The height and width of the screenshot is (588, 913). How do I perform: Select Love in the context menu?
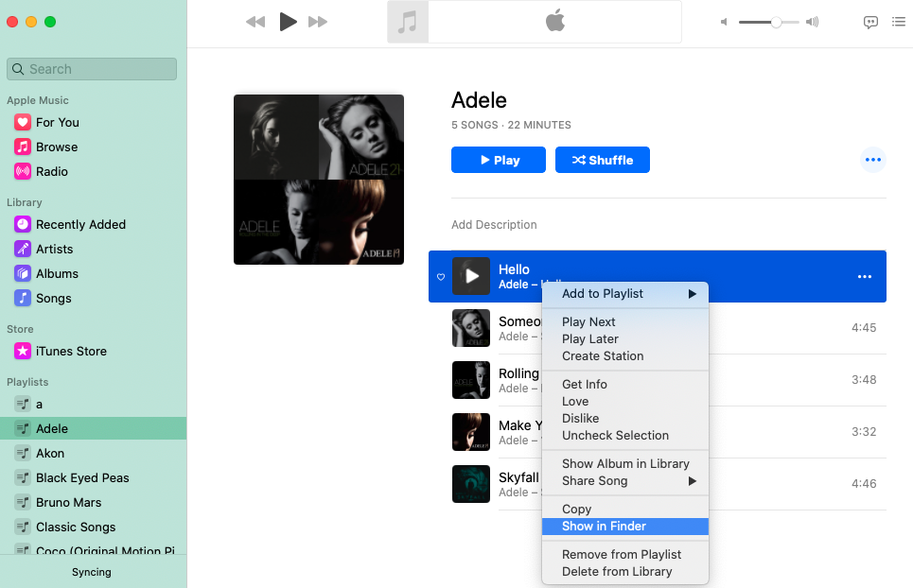575,401
